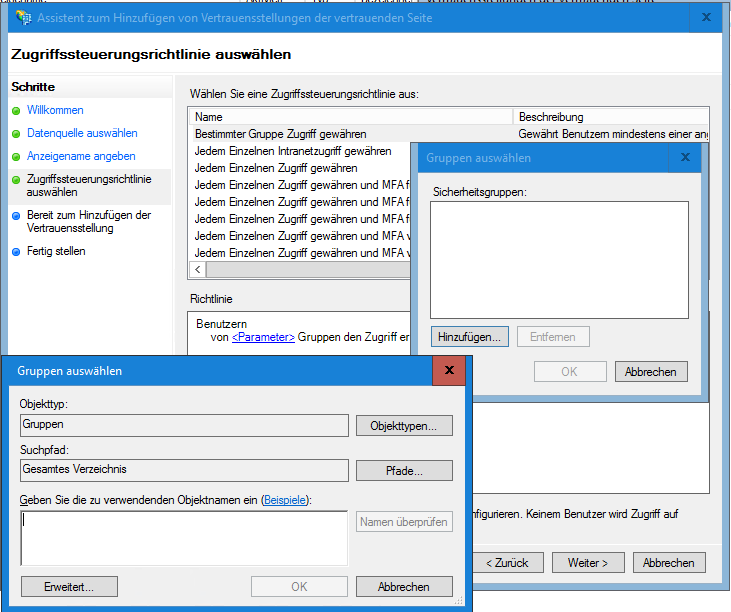Click the disabled Entfernen button
This screenshot has width=731, height=612.
click(553, 337)
